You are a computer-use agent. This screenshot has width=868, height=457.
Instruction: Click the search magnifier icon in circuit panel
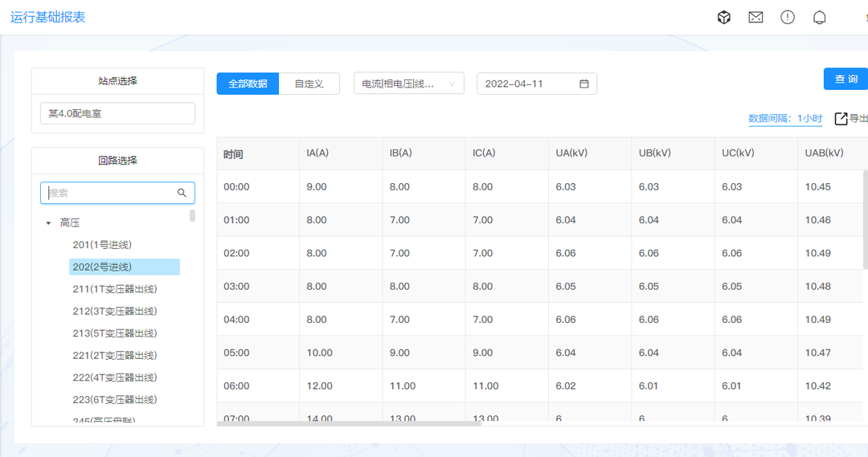coord(182,193)
